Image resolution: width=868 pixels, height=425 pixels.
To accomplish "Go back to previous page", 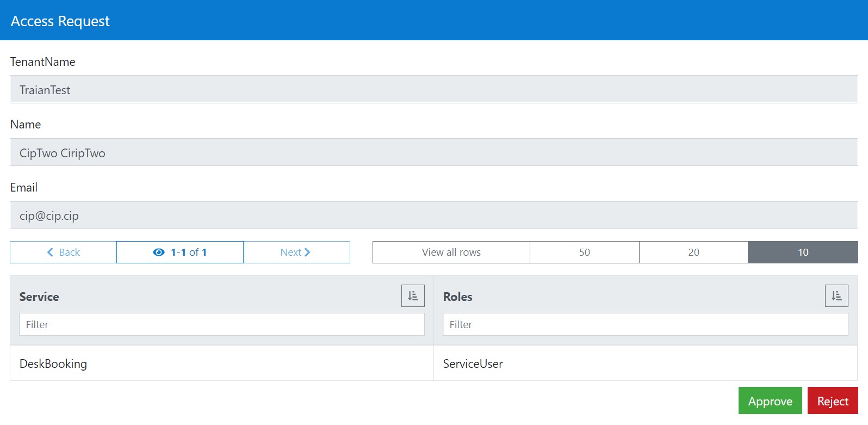I will 63,252.
